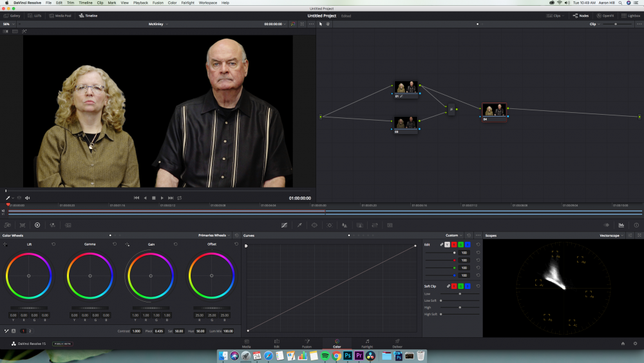
Task: Enable the Y luminance curve button
Action: pyautogui.click(x=448, y=244)
